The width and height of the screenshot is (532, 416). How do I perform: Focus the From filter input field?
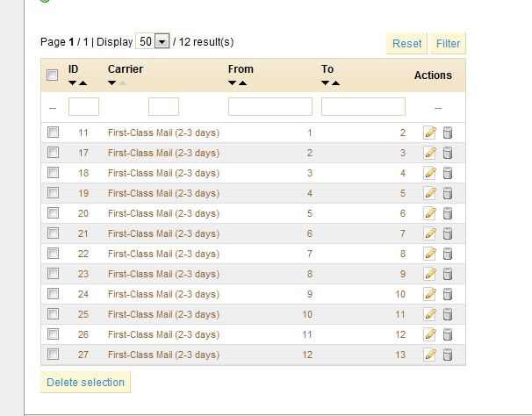[x=270, y=107]
